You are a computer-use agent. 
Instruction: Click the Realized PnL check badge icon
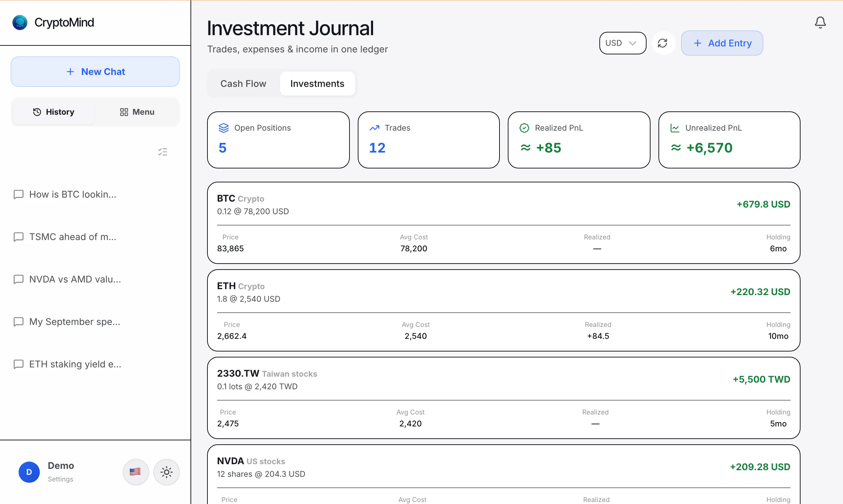click(524, 128)
